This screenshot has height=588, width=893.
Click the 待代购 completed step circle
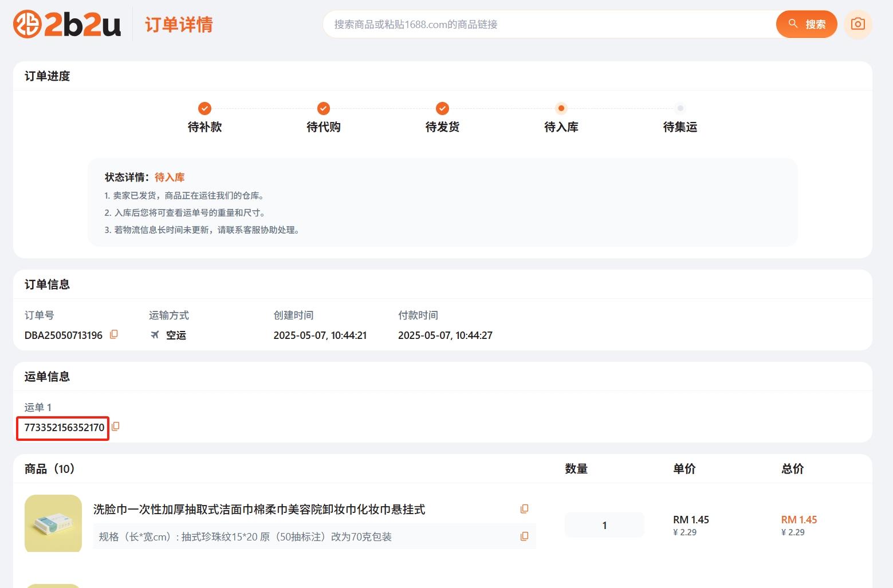(x=323, y=108)
